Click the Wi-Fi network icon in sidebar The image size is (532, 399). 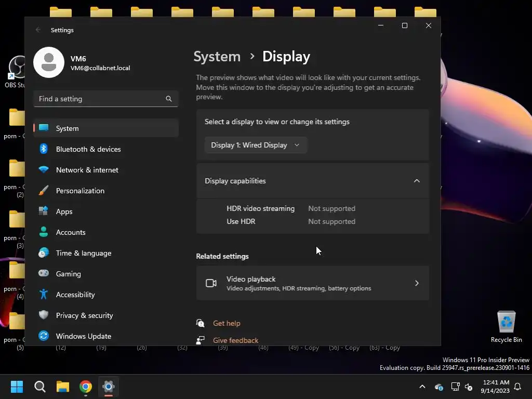[44, 170]
